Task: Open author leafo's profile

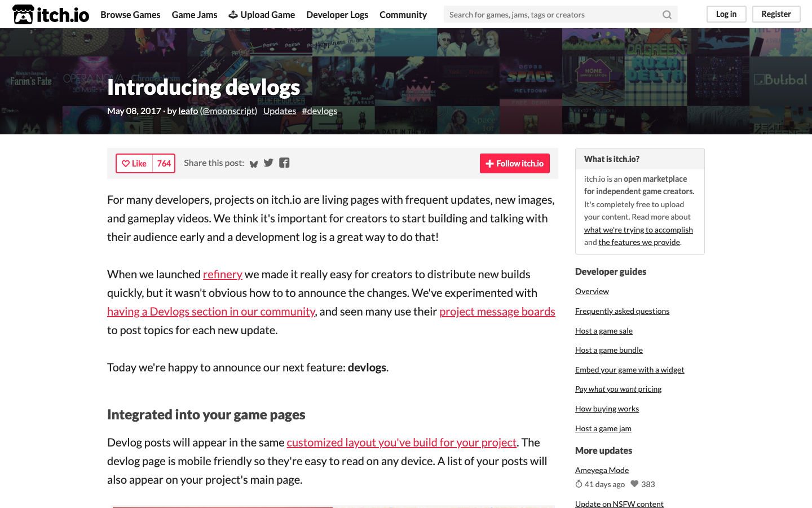Action: pos(188,111)
